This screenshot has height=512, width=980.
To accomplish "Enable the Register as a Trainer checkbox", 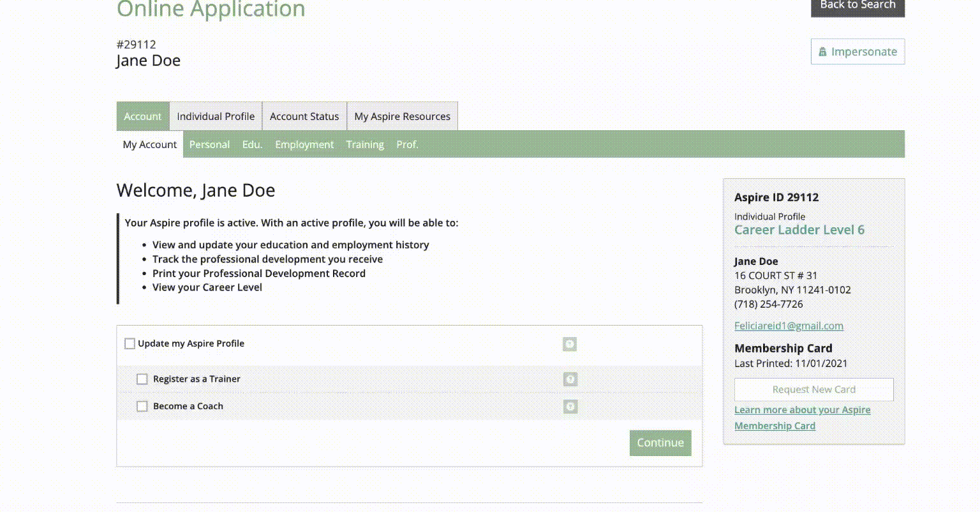I will 142,379.
